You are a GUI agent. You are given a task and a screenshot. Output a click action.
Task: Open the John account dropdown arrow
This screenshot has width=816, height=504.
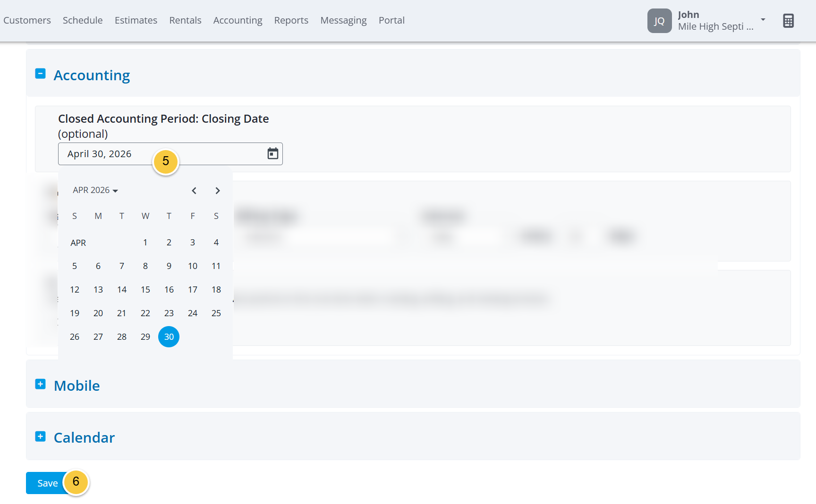tap(763, 19)
